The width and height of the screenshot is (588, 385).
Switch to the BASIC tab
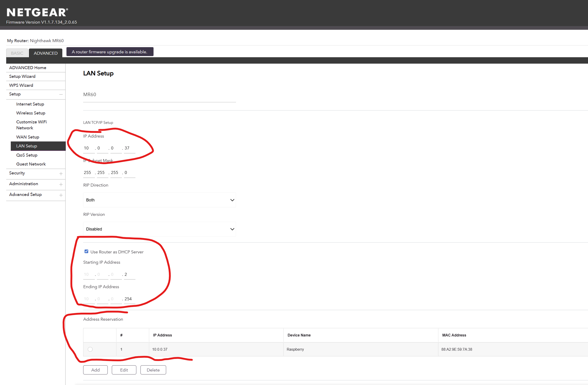(17, 53)
